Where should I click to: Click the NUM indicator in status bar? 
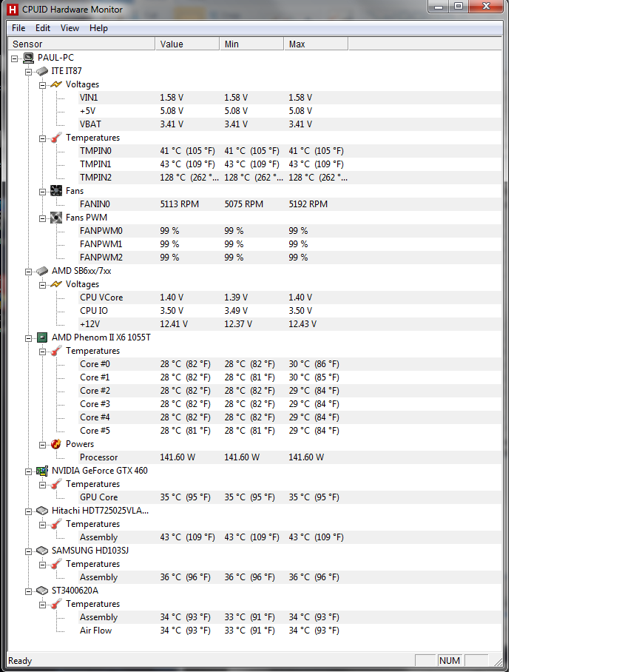[x=450, y=660]
